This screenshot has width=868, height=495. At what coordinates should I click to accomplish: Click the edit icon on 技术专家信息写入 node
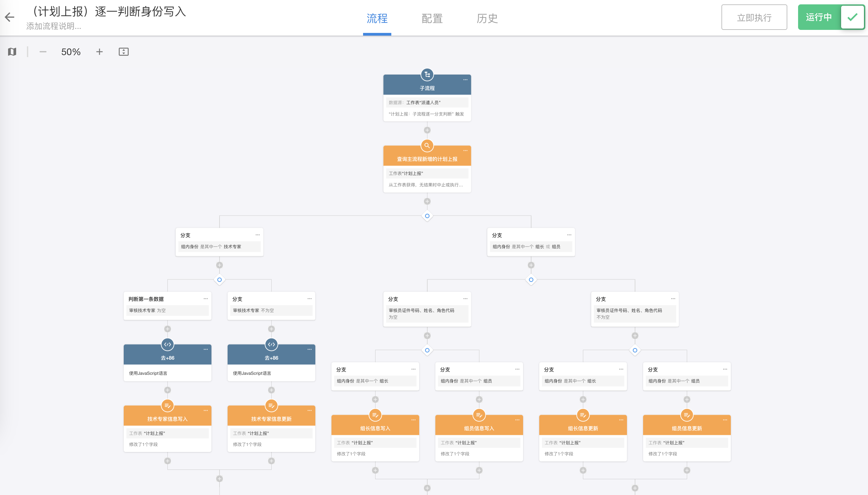click(167, 405)
